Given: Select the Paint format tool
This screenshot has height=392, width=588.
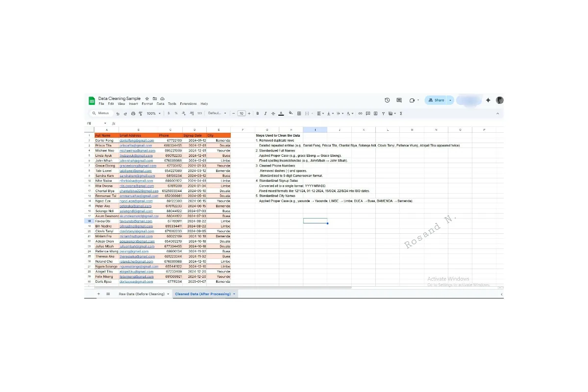Looking at the screenshot, I should [140, 113].
